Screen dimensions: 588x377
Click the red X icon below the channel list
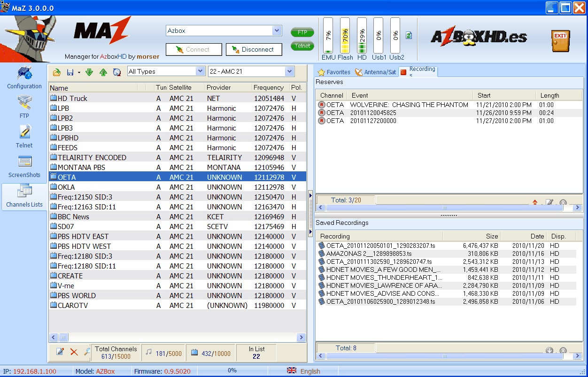(x=74, y=352)
